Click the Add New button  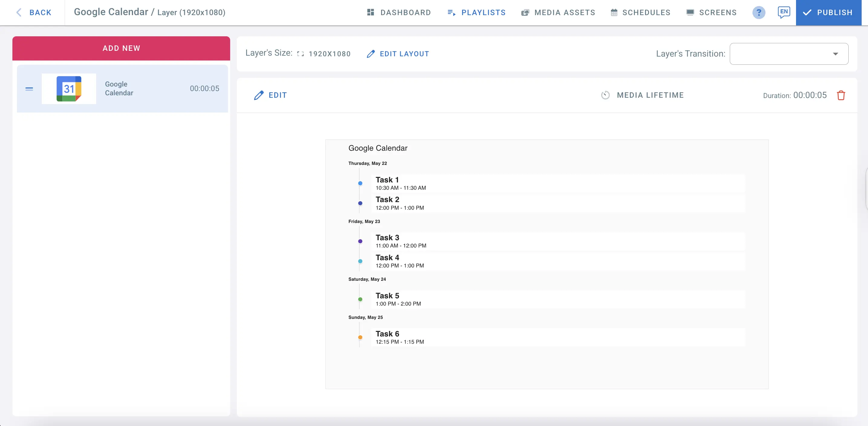121,48
